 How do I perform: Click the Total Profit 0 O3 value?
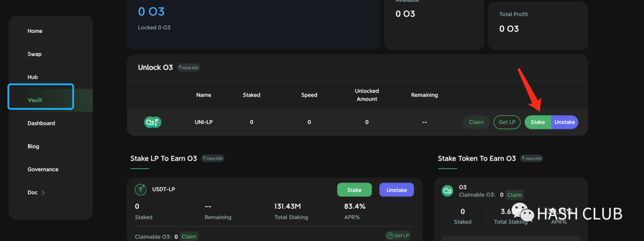tap(509, 29)
